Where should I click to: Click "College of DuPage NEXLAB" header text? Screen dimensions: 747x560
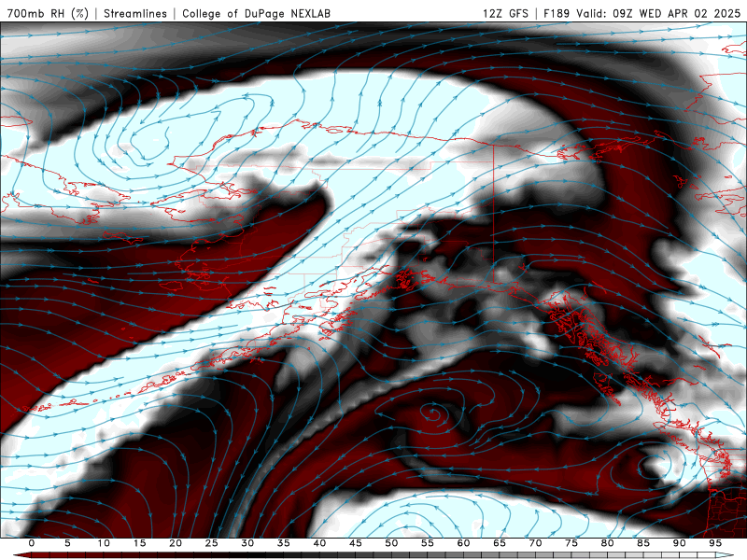point(256,13)
